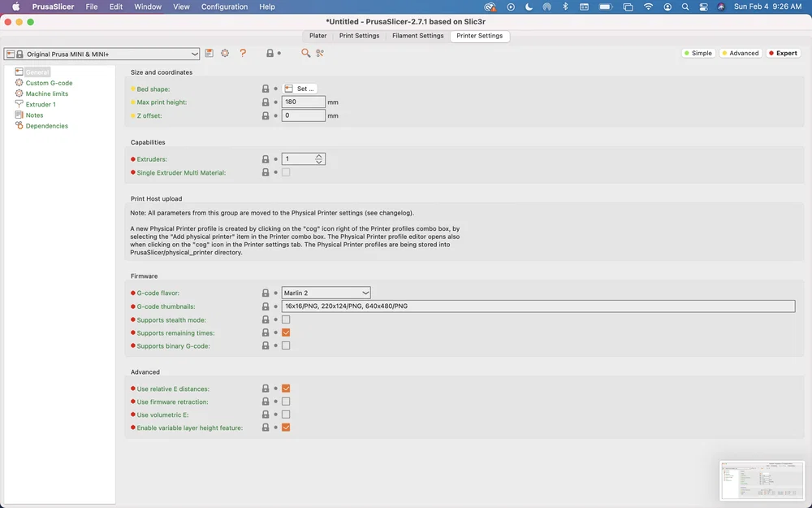The width and height of the screenshot is (812, 508).
Task: Open the Window menu
Action: tap(148, 7)
